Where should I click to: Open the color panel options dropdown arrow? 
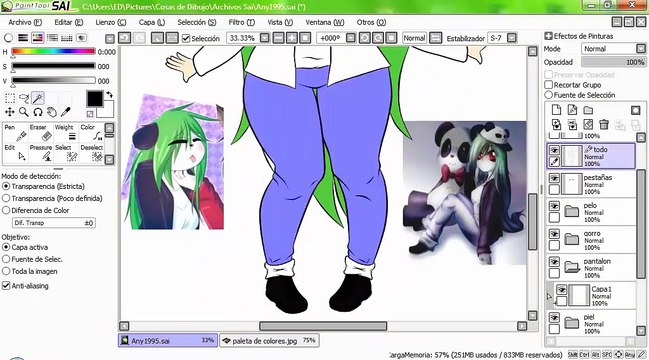click(x=110, y=39)
